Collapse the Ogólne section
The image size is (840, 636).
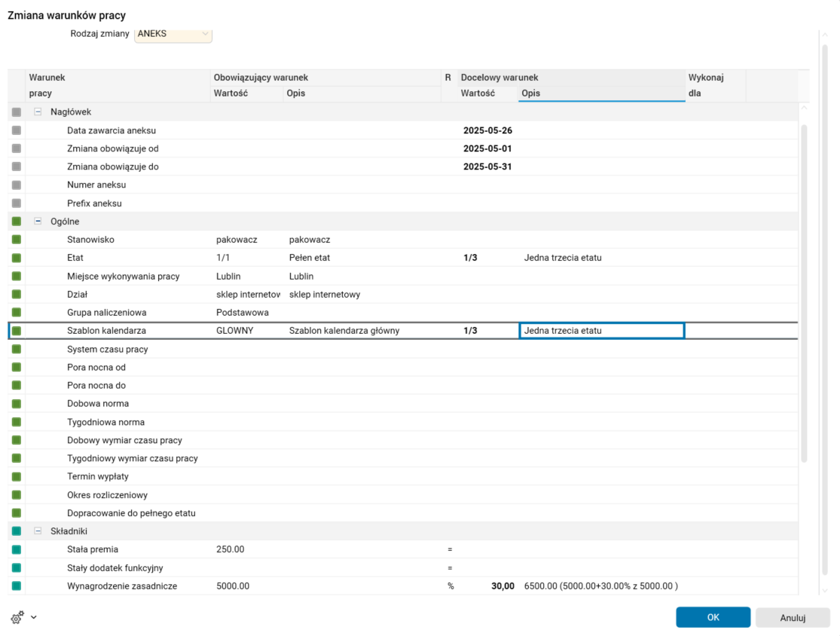click(x=38, y=222)
